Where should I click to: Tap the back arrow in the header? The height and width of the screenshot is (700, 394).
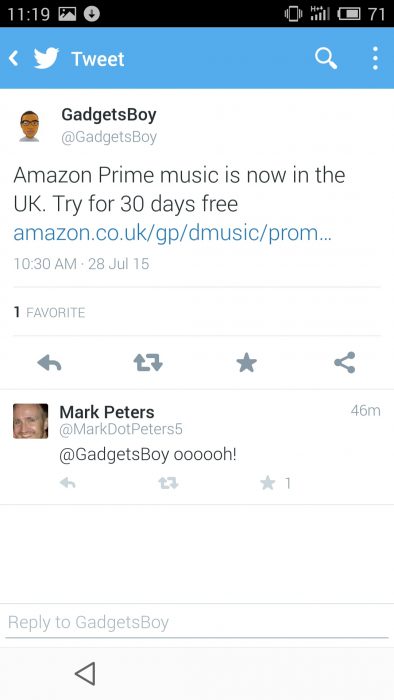[x=13, y=58]
